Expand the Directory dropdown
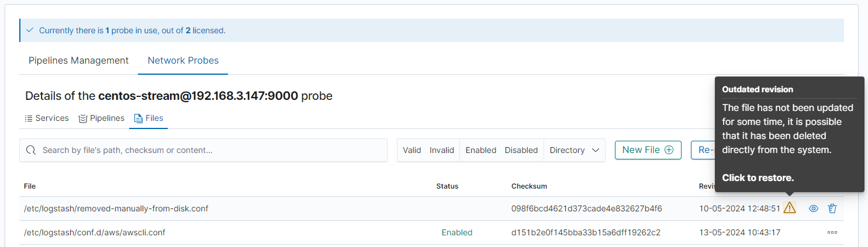Viewport: 868px width, 247px height. tap(575, 150)
